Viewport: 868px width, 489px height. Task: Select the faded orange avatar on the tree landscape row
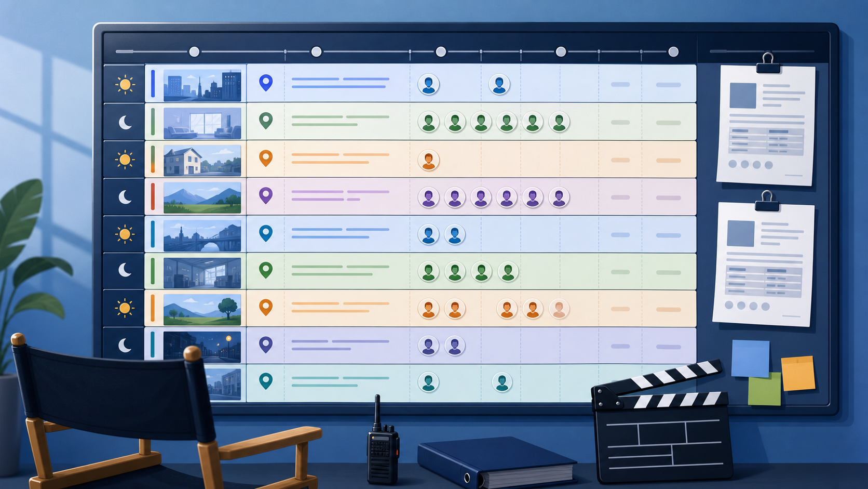pos(559,309)
